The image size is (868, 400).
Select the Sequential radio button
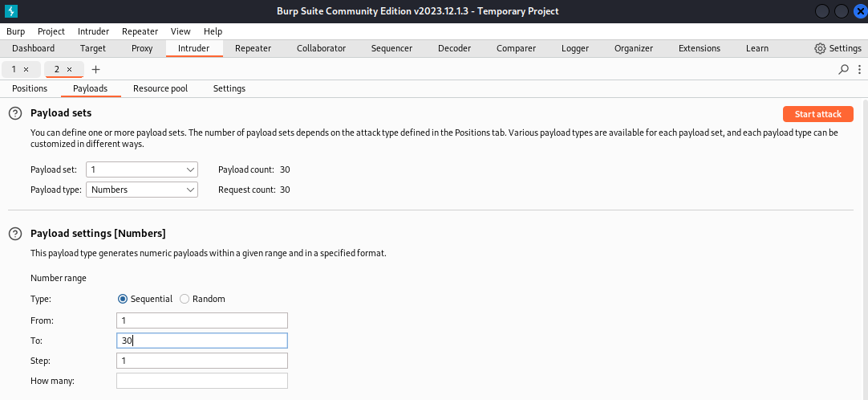pyautogui.click(x=123, y=299)
